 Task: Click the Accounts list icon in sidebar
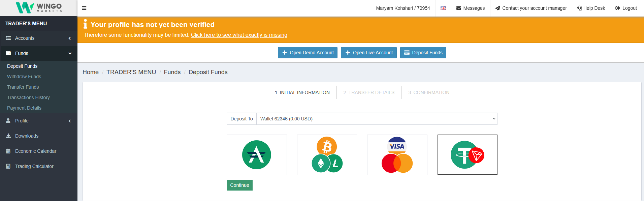(8, 38)
